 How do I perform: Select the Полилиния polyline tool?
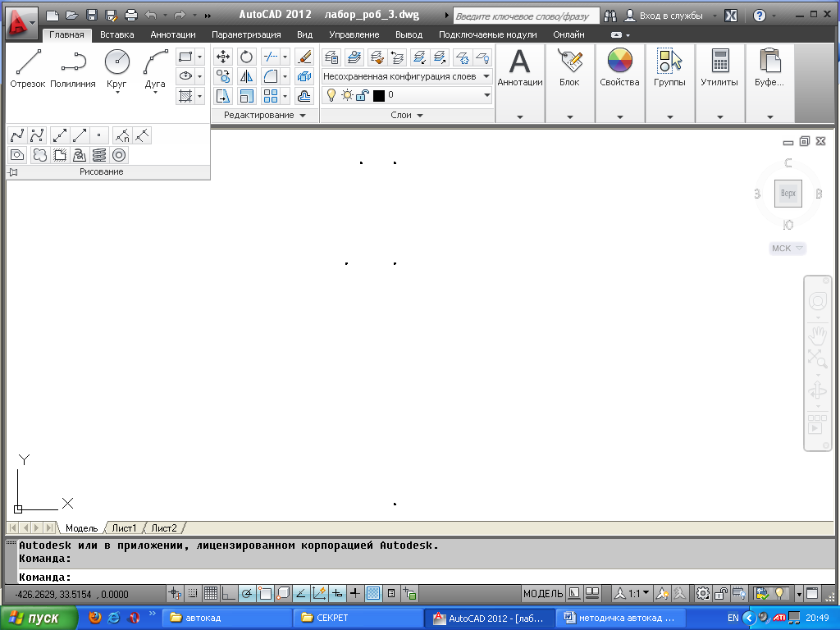coord(73,68)
